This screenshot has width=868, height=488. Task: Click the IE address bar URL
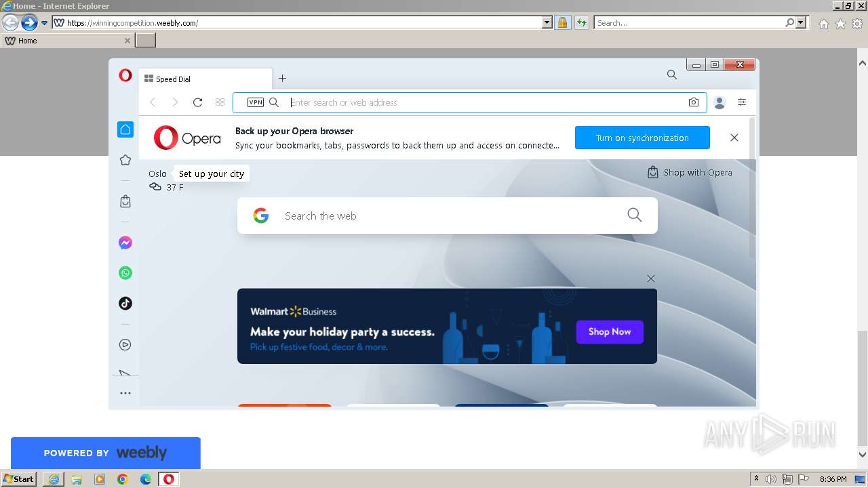click(x=133, y=23)
